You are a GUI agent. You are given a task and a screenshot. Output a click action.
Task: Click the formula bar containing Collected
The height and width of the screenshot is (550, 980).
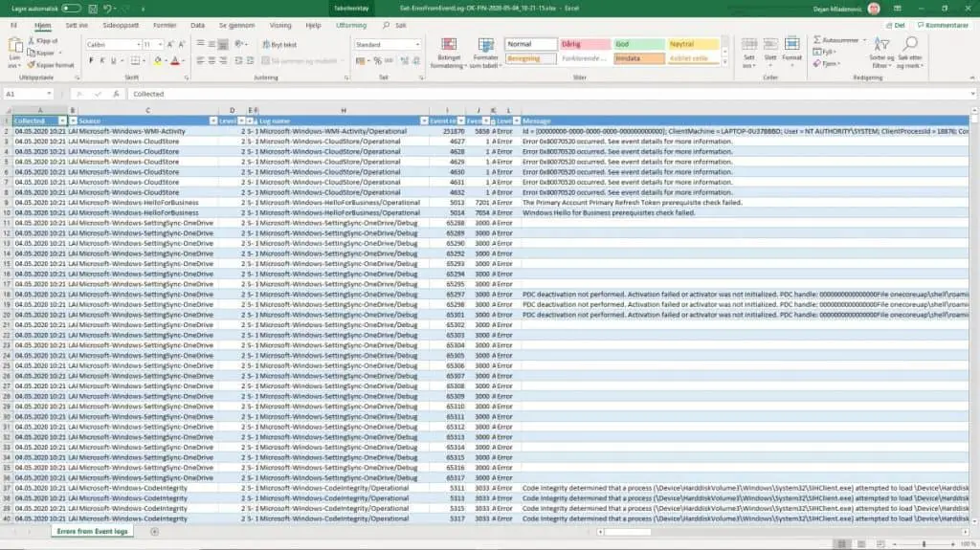(x=550, y=94)
